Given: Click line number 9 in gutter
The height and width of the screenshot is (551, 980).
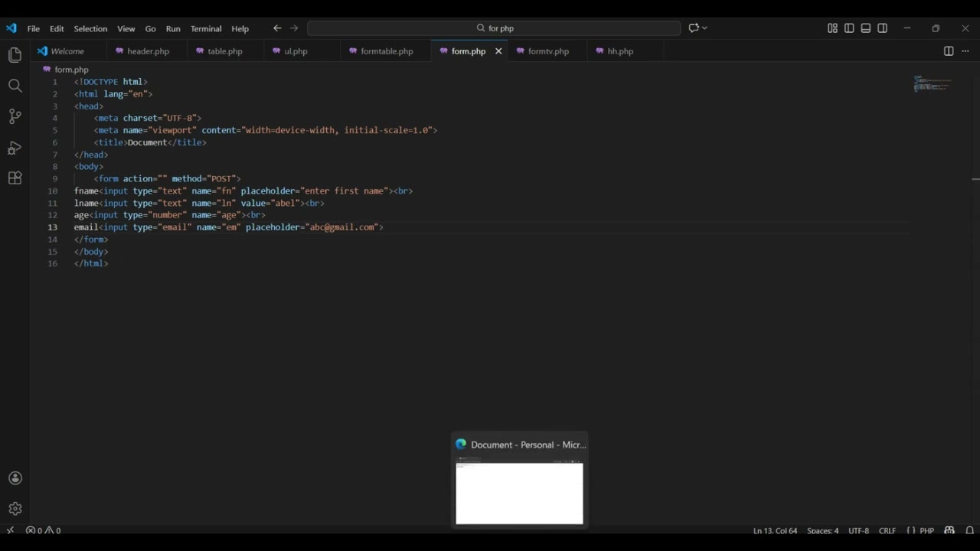Looking at the screenshot, I should 54,178.
